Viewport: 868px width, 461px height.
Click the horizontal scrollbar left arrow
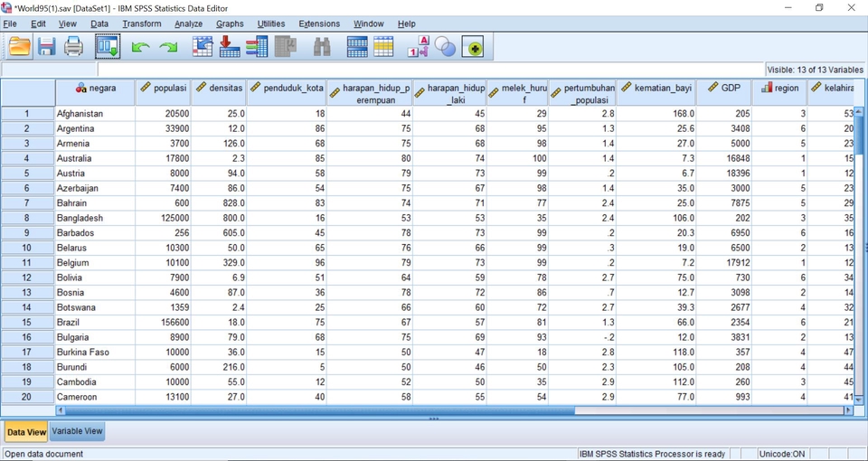coord(61,410)
